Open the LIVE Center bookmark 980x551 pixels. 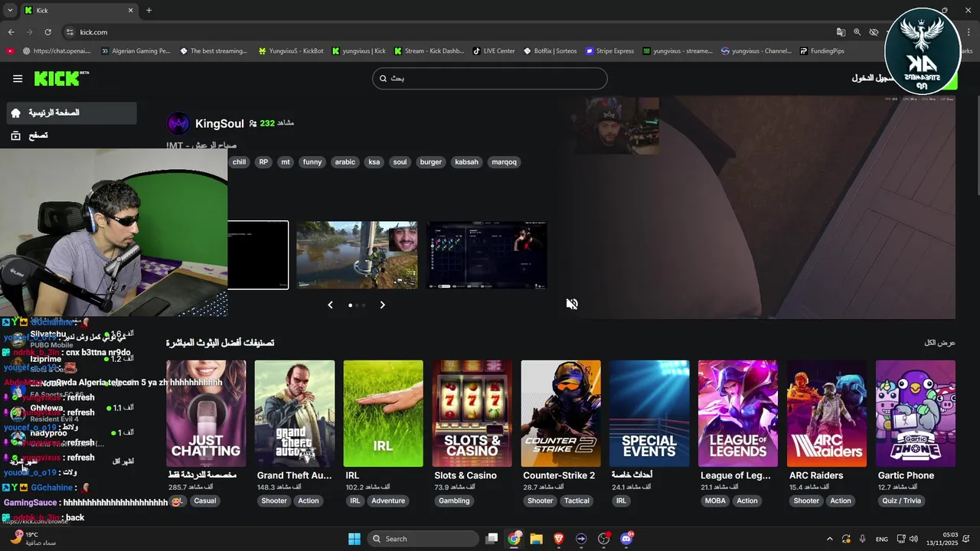click(494, 51)
